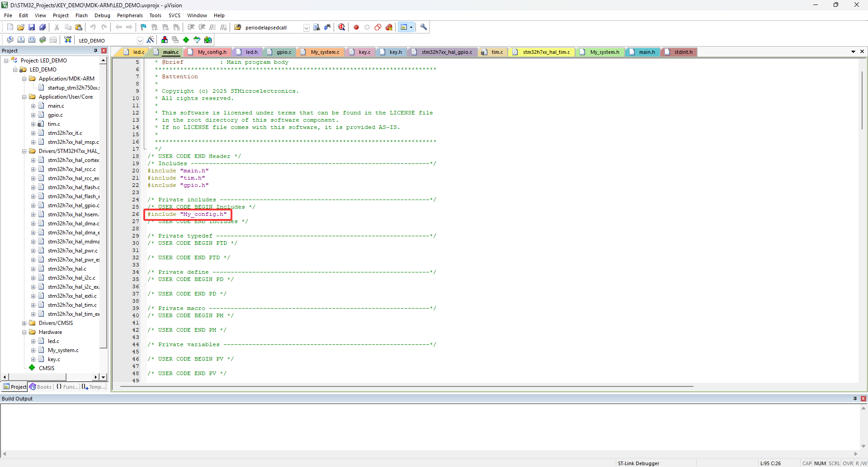Start a debug session
868x467 pixels.
click(342, 27)
